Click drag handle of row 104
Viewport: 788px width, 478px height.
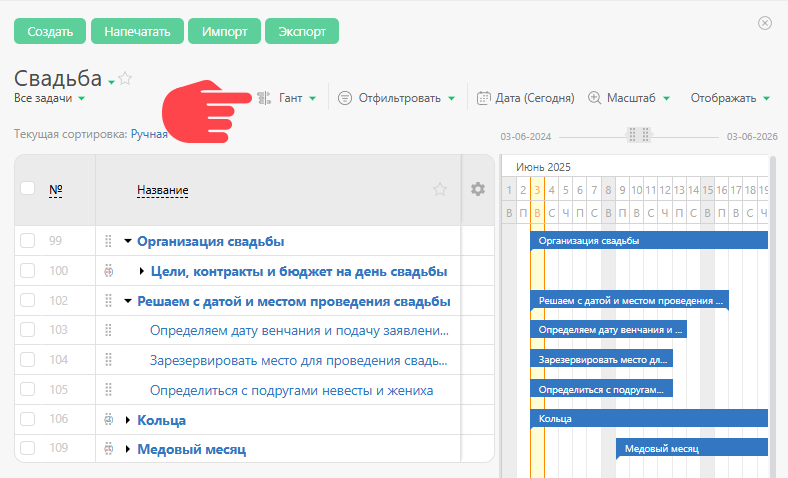click(108, 360)
